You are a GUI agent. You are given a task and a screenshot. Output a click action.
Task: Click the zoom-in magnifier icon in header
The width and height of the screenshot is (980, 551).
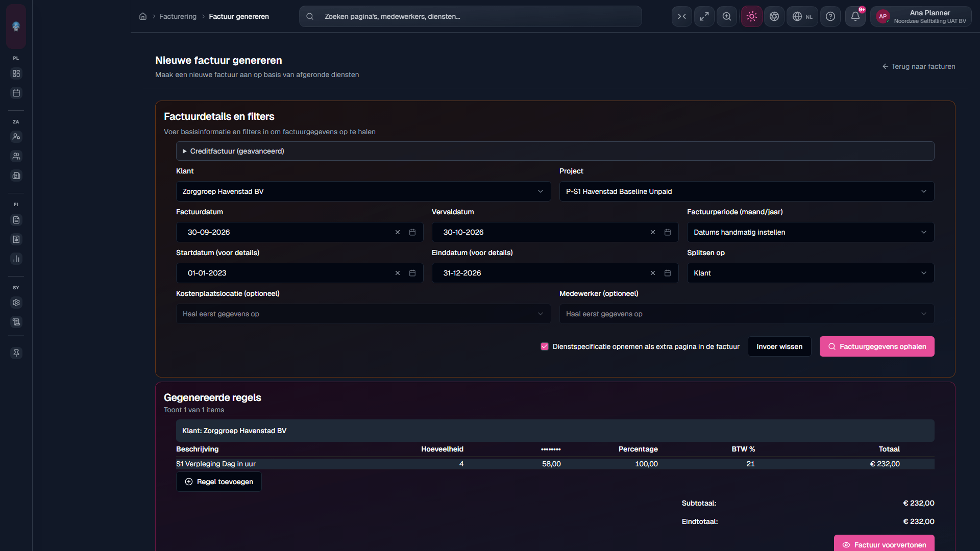pyautogui.click(x=727, y=16)
